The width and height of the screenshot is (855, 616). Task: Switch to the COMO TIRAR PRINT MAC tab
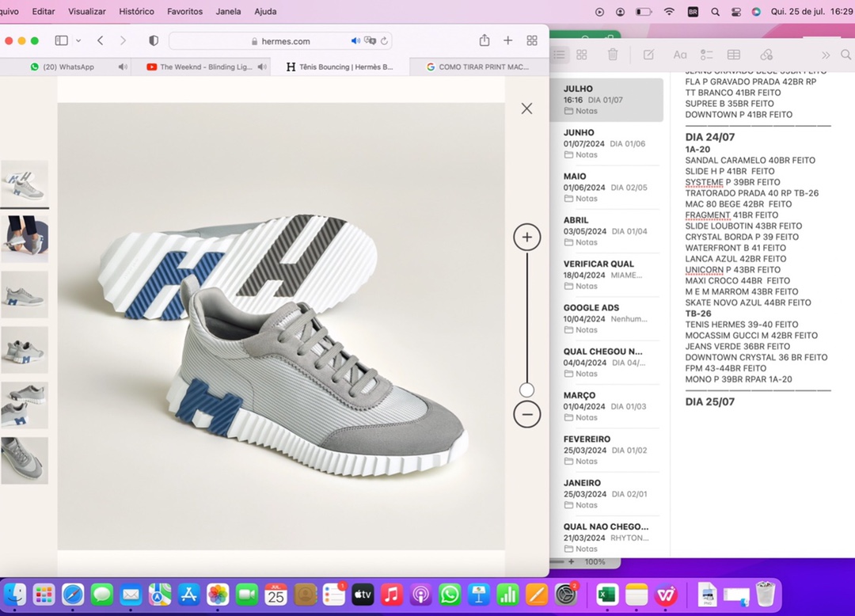click(x=480, y=67)
